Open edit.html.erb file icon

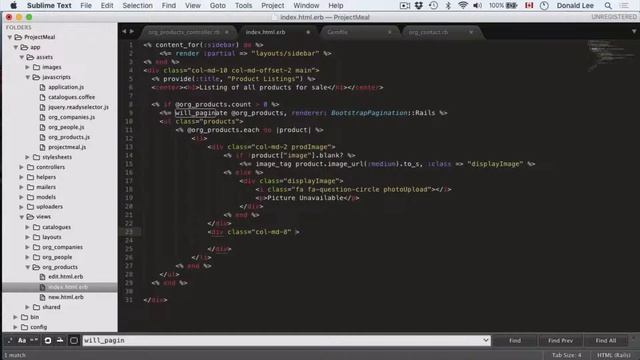(42, 277)
